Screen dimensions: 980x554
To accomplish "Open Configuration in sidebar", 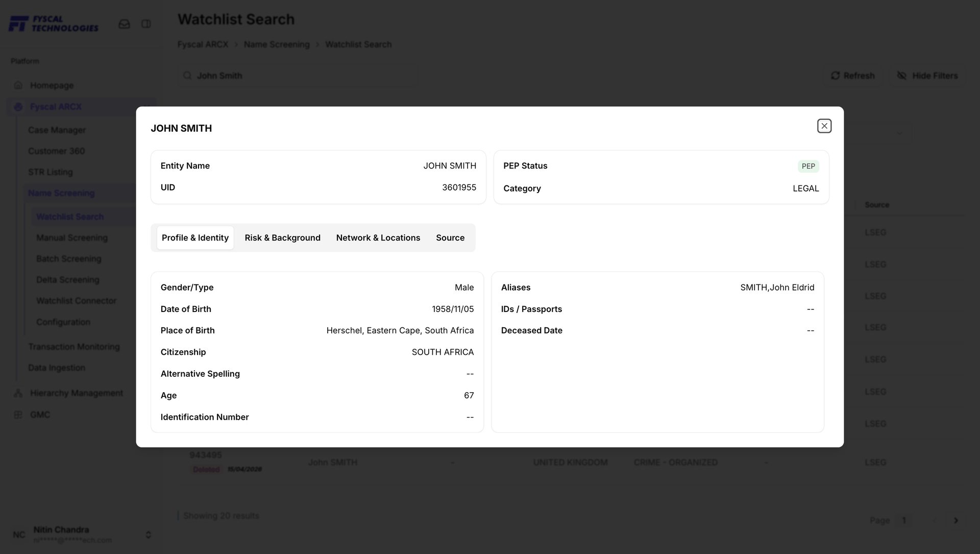I will coord(63,322).
